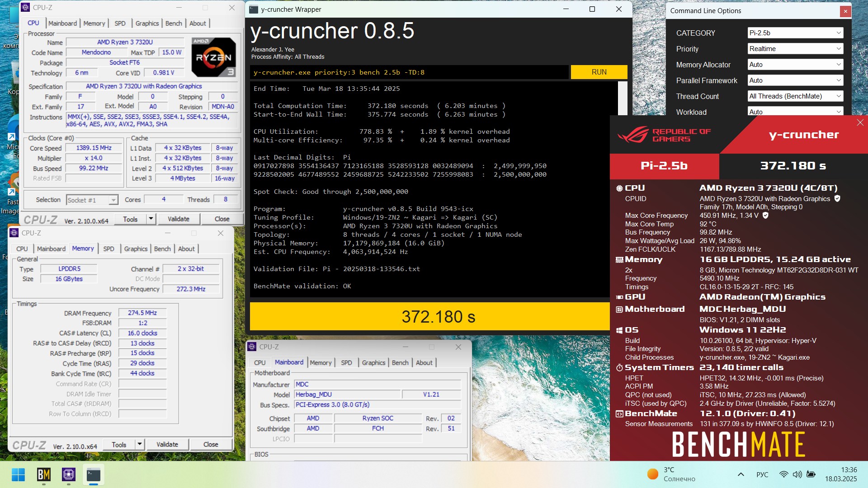Open Tools dropdown arrow in CPU-Z CPU window

(151, 219)
